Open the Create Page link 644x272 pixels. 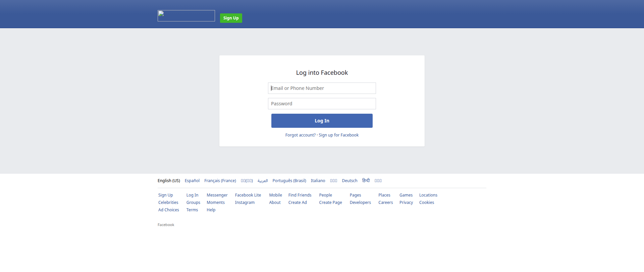click(x=330, y=203)
